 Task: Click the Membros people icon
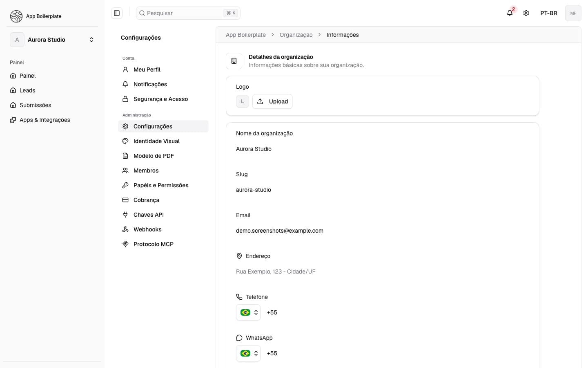point(125,171)
